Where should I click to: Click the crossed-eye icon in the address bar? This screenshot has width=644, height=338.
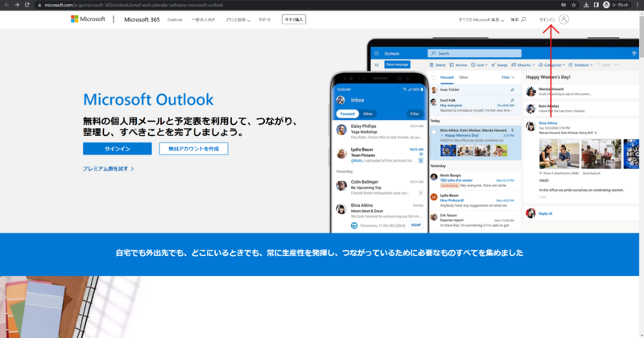click(563, 5)
